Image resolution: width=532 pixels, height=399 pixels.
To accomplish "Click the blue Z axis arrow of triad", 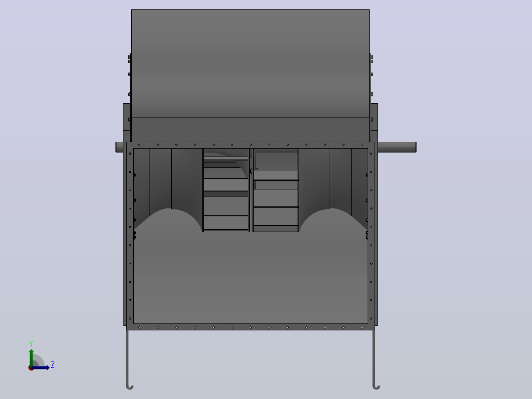I will (x=41, y=367).
